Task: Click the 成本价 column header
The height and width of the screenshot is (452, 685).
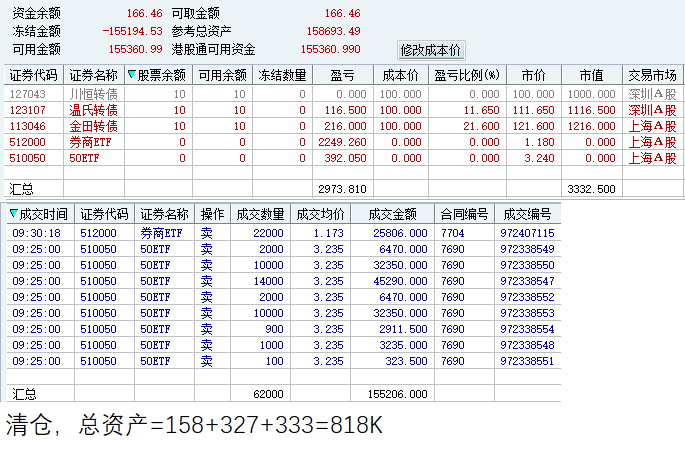Action: pos(401,75)
